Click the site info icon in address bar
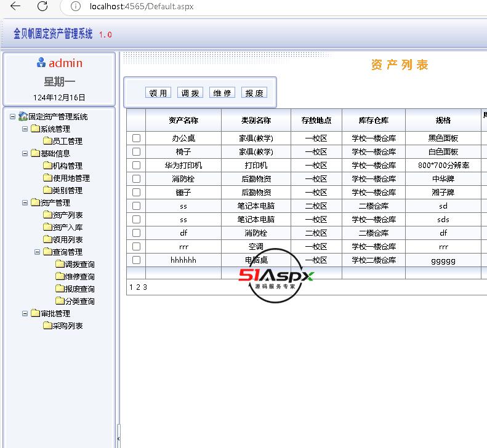This screenshot has height=448, width=487. click(75, 6)
